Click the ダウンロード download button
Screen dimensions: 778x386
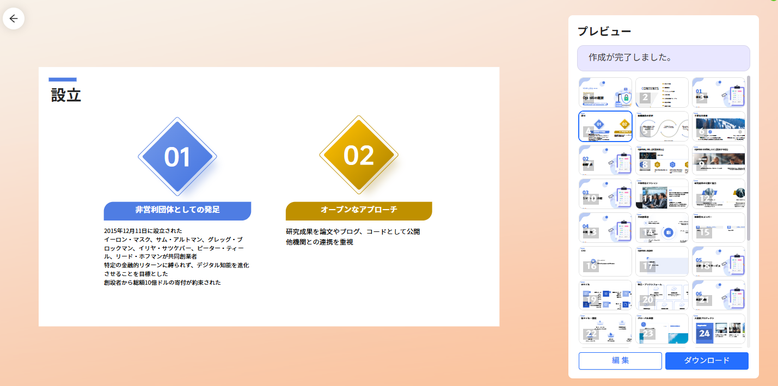coord(707,361)
